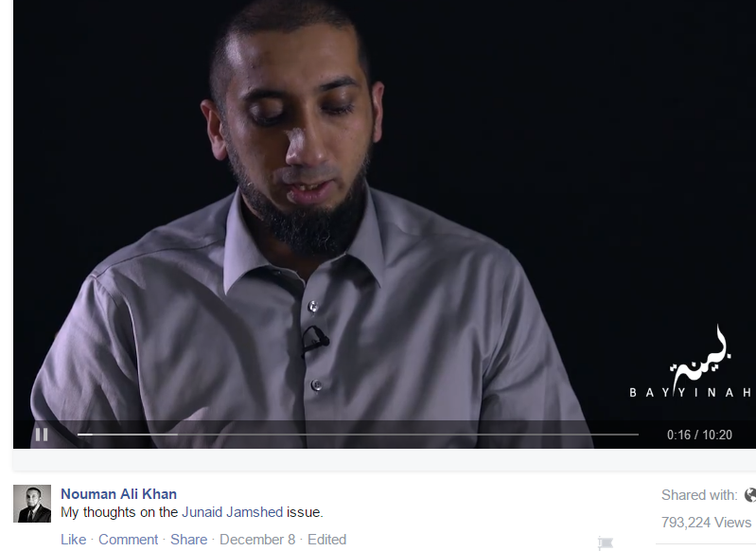Screen dimensions: 756x551
Task: Pause the playing video
Action: click(x=42, y=435)
